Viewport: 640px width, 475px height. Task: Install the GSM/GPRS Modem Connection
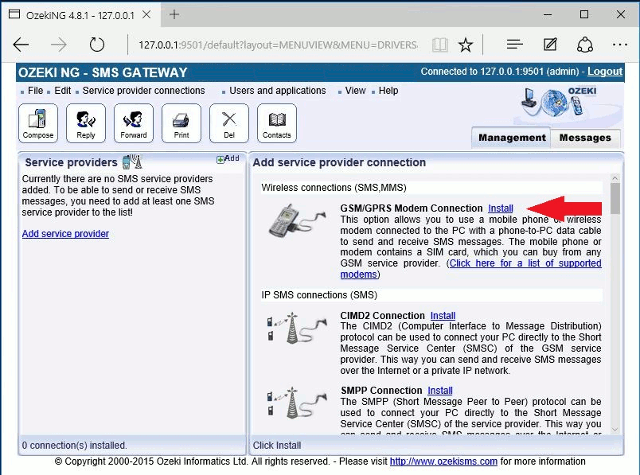500,209
